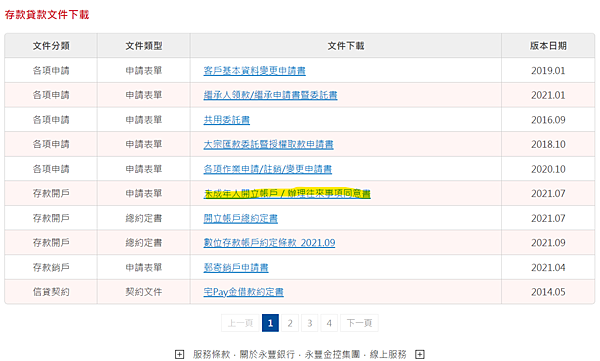Click 總約定書 cell in 開立帳戶總約定書 row

[x=144, y=218]
